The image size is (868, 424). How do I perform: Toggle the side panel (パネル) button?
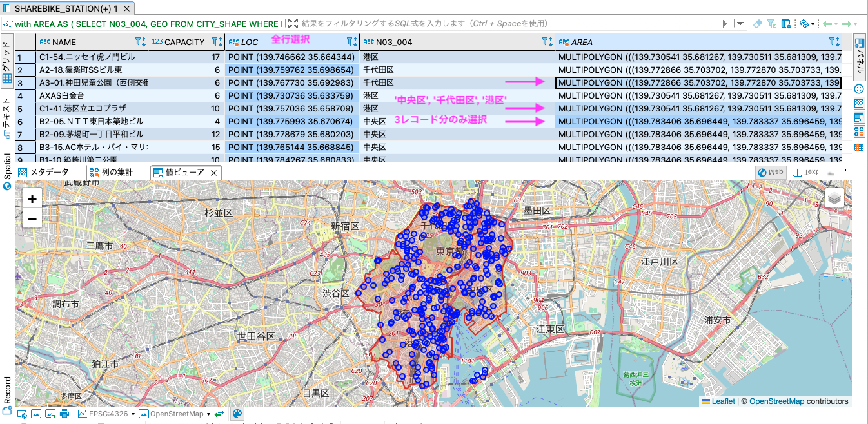tap(860, 55)
